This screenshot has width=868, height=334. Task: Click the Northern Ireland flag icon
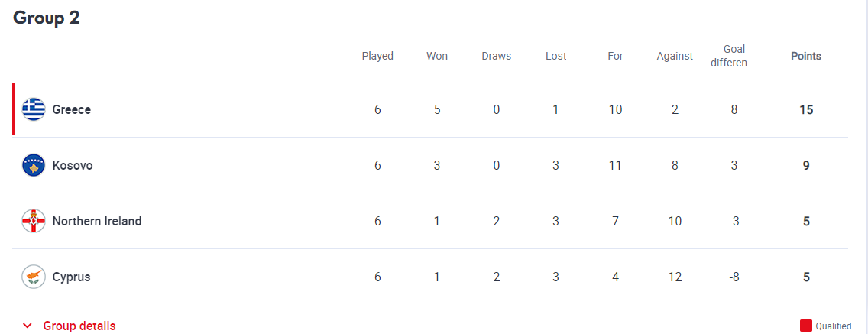point(33,221)
